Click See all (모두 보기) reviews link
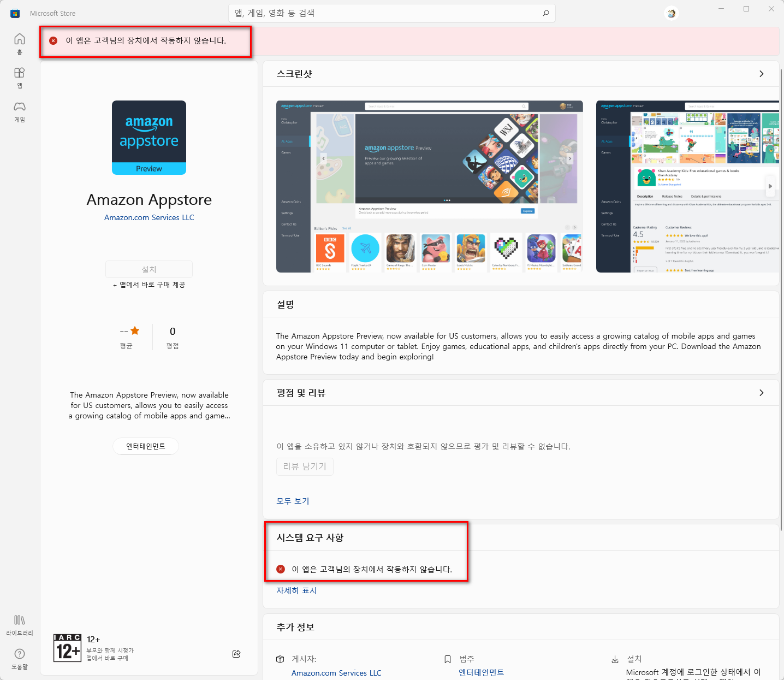The image size is (784, 680). point(293,501)
